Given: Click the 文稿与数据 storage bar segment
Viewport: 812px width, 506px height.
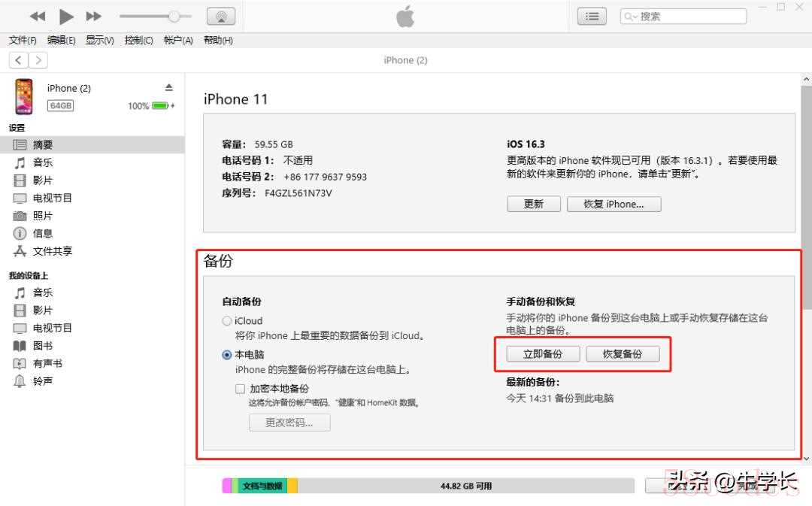Looking at the screenshot, I should (262, 486).
